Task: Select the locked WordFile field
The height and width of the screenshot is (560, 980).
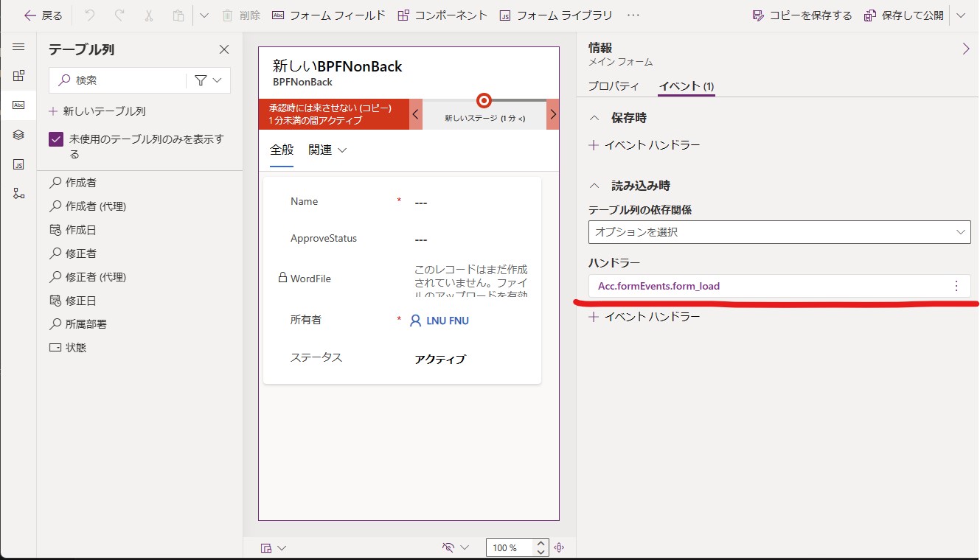Action: (402, 279)
